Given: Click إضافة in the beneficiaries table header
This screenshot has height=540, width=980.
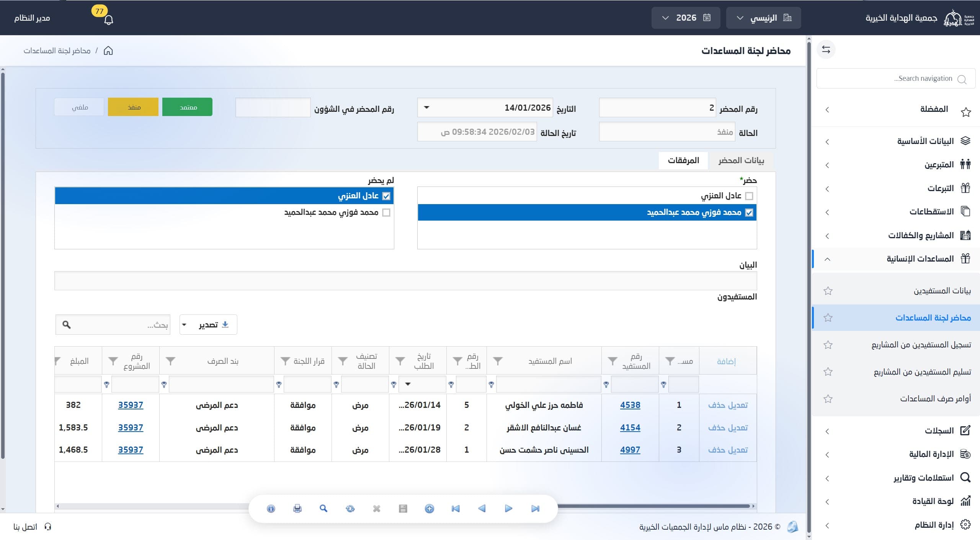Looking at the screenshot, I should [x=726, y=361].
